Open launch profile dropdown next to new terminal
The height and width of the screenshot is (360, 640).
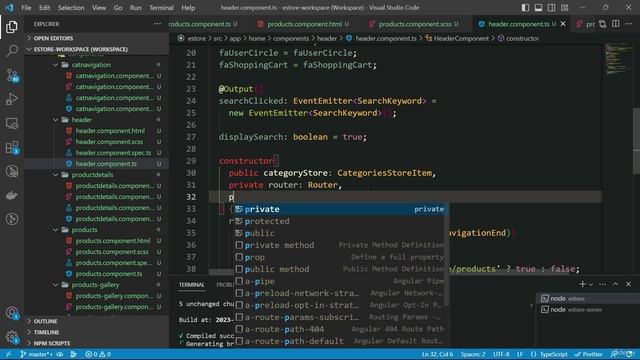591,284
